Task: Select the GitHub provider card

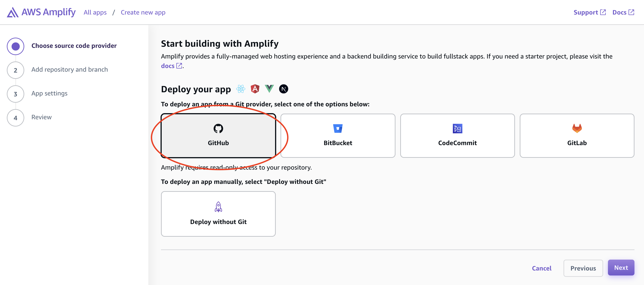Action: (218, 136)
